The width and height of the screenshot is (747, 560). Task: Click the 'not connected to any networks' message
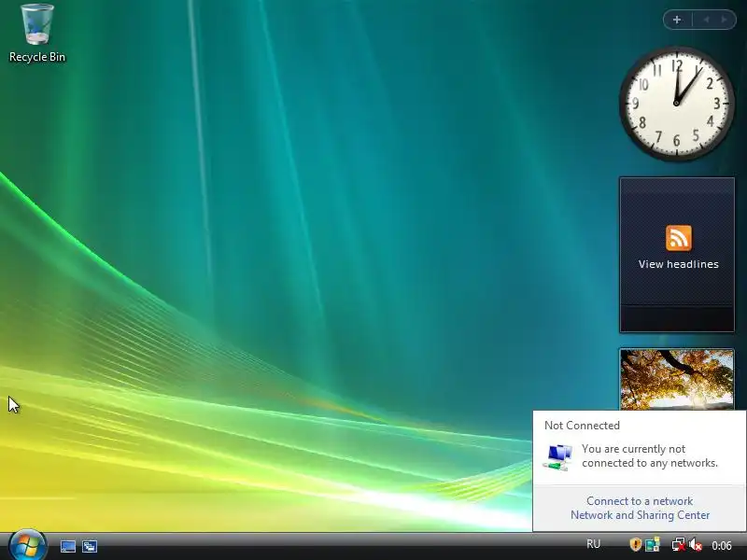point(649,455)
